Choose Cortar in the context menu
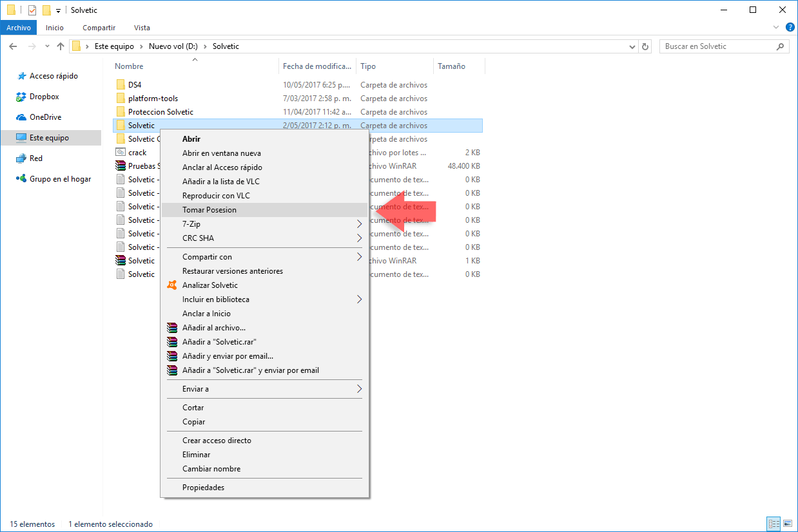 pyautogui.click(x=264, y=408)
